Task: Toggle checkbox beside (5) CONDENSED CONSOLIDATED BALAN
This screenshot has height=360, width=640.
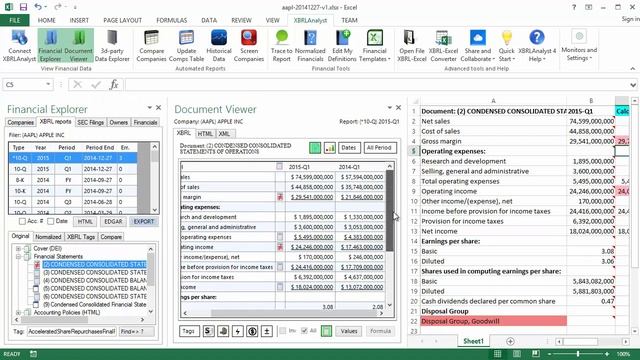Action: pos(36,289)
